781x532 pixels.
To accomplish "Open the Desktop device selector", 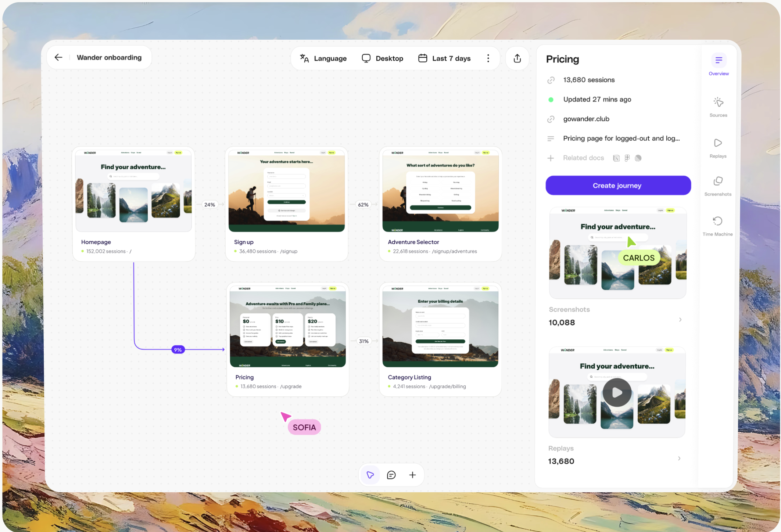I will point(382,58).
